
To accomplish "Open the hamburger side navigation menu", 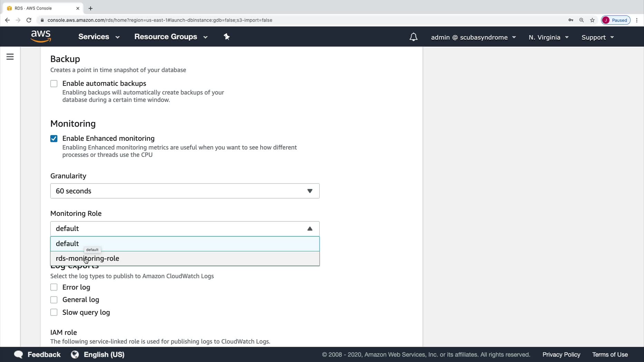I will pos(10,57).
